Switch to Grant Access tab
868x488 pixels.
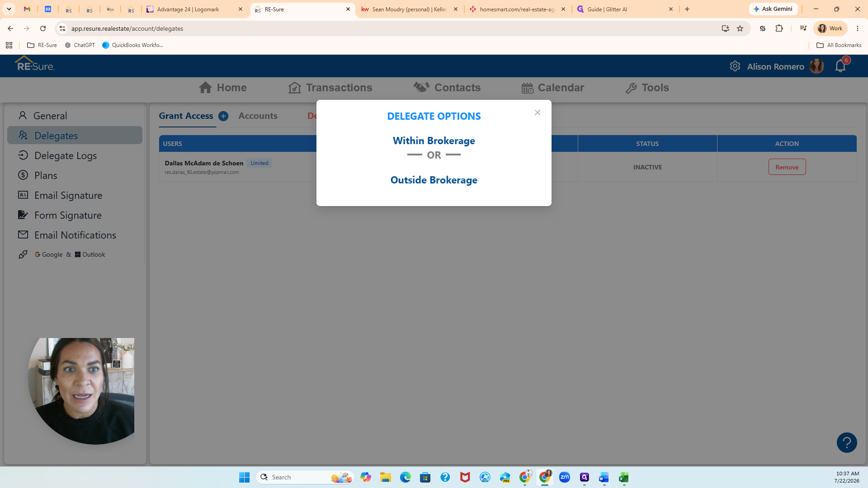tap(186, 116)
